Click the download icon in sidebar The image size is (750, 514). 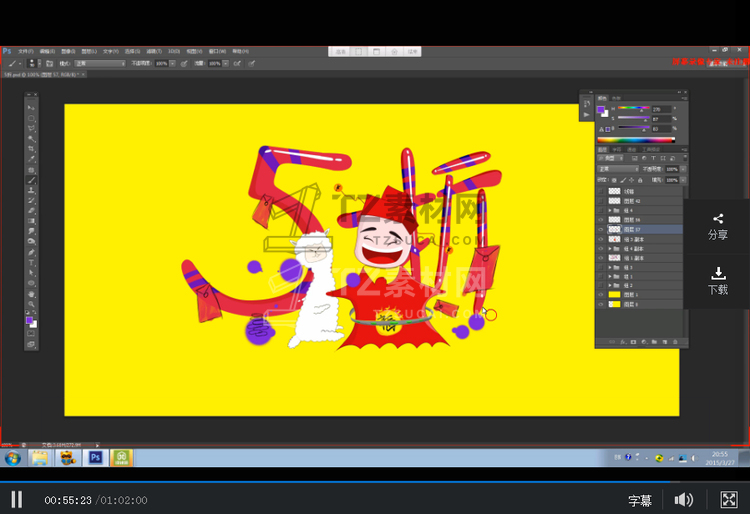tap(718, 273)
